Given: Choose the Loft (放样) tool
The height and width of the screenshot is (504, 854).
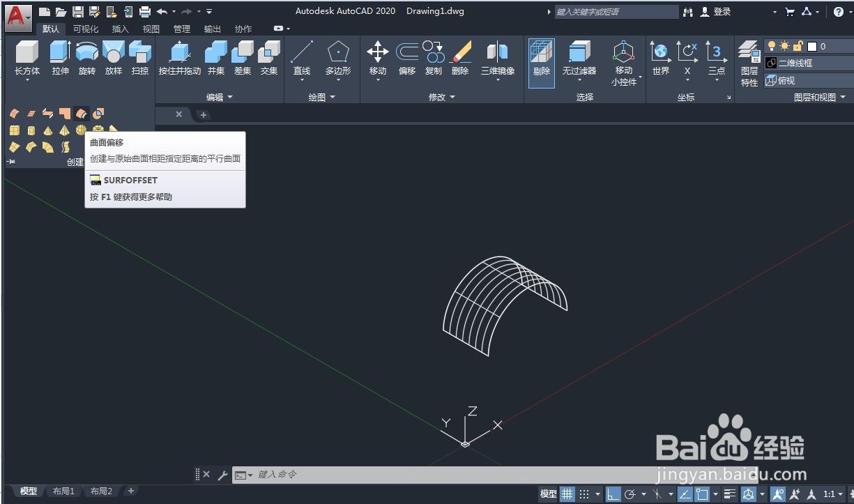Looking at the screenshot, I should coord(113,57).
